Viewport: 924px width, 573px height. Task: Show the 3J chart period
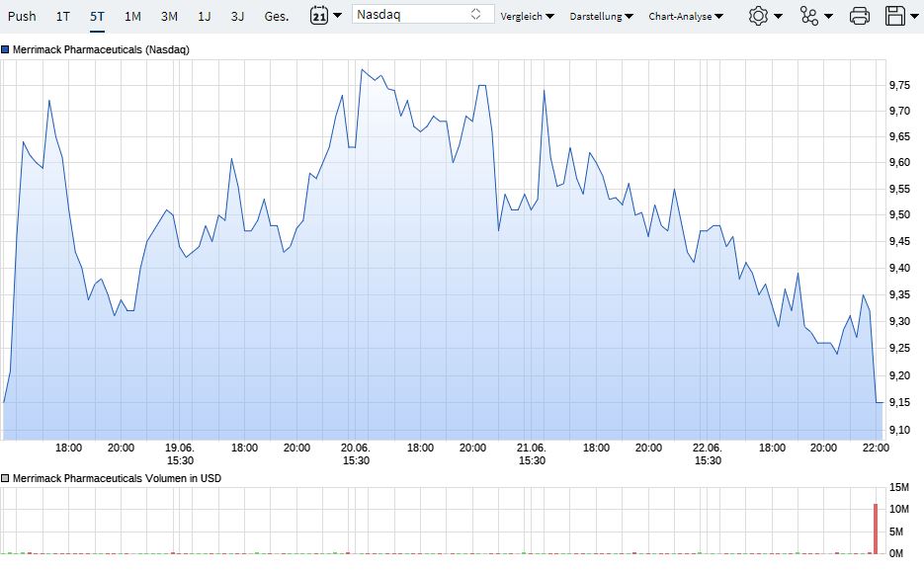pyautogui.click(x=237, y=16)
